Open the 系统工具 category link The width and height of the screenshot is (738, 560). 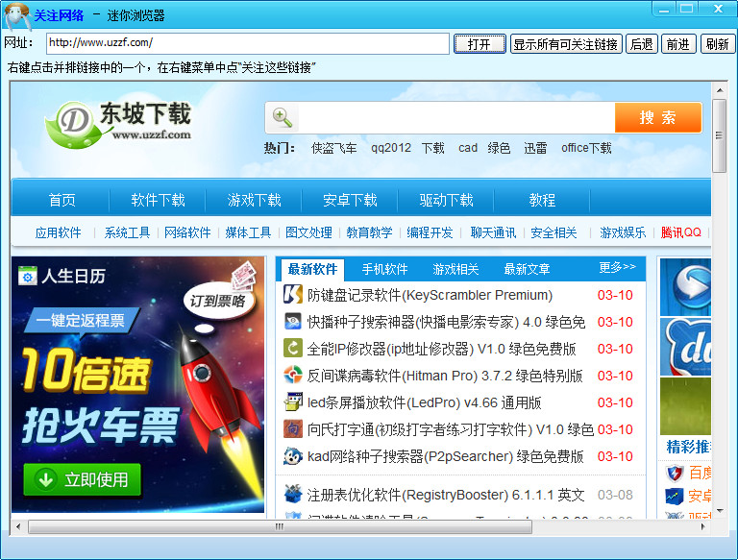[127, 232]
